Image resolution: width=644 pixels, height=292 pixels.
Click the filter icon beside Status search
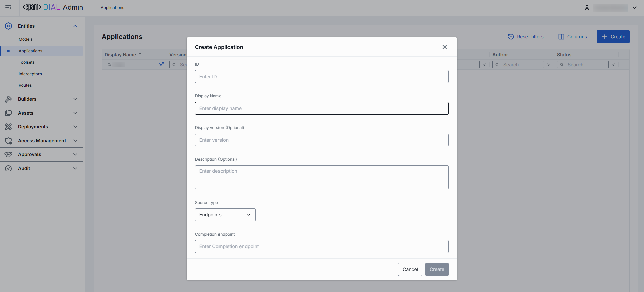pos(613,65)
